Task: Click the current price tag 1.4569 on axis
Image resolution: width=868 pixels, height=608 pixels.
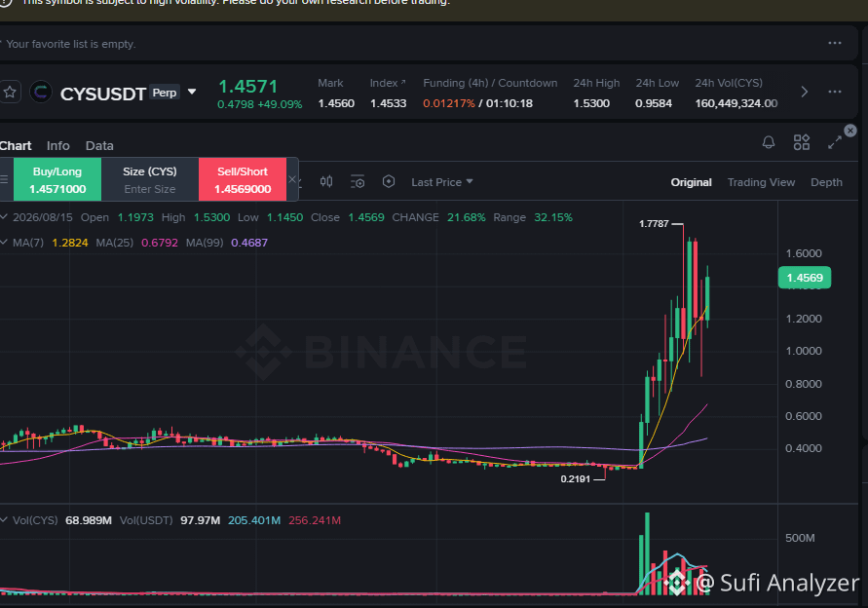Action: [x=805, y=278]
